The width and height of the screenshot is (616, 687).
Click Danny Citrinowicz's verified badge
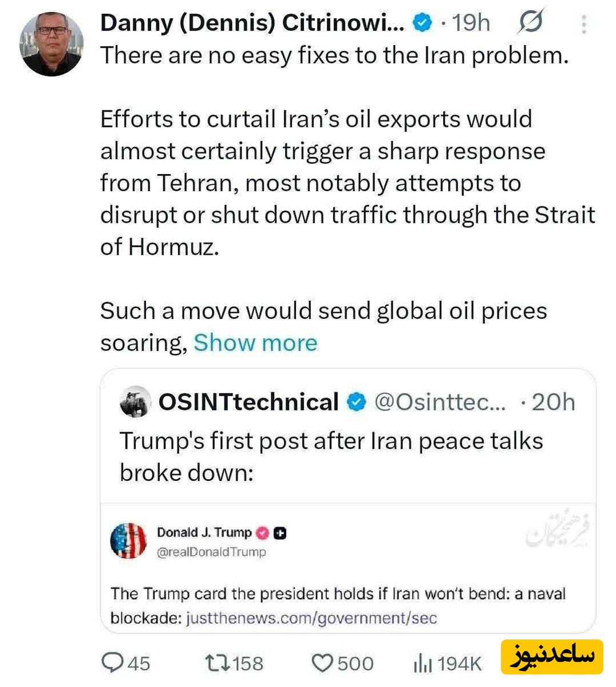click(x=422, y=23)
